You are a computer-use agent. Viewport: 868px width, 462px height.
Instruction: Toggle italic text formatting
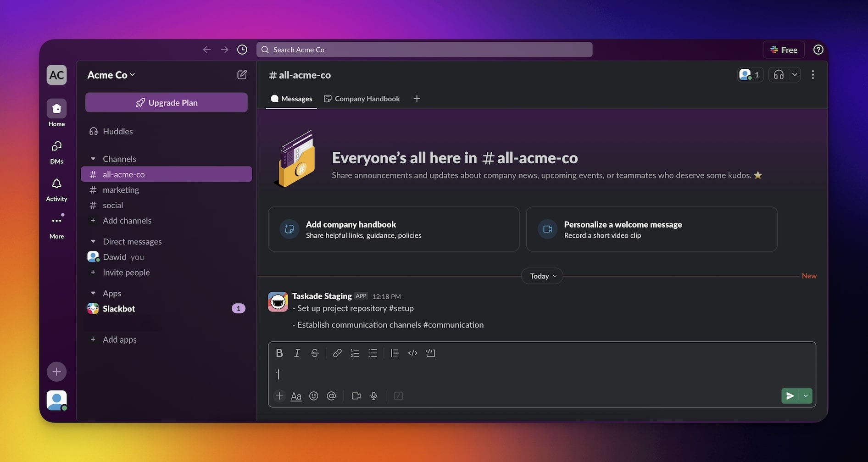tap(297, 353)
